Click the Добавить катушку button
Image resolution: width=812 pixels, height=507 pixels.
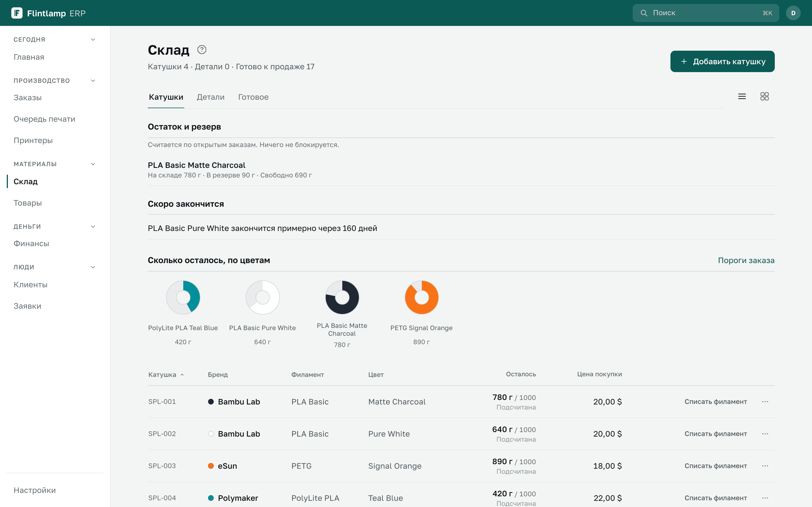(x=722, y=61)
